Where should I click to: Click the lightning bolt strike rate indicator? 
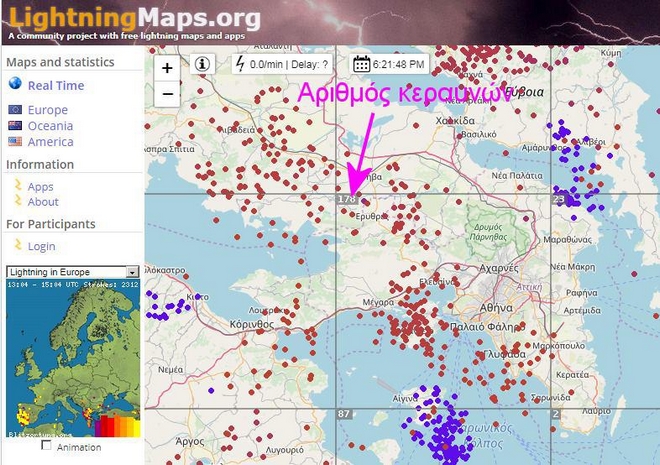pyautogui.click(x=240, y=64)
